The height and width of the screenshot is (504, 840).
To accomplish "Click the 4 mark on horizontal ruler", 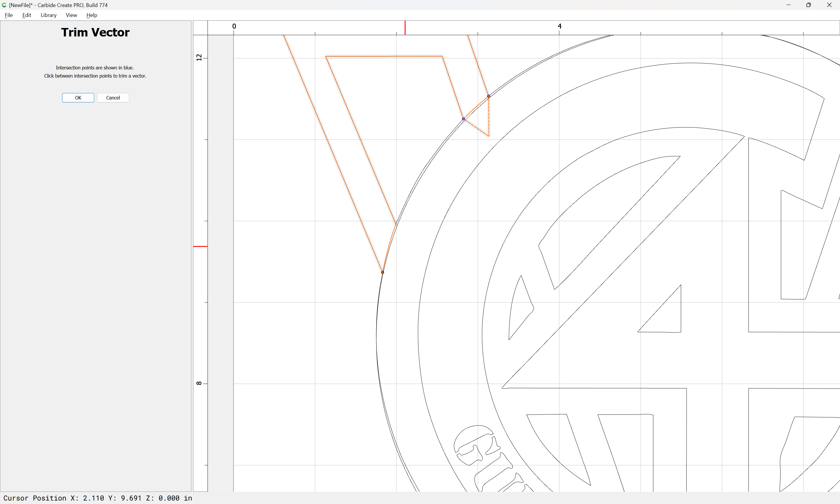I will coord(559,26).
